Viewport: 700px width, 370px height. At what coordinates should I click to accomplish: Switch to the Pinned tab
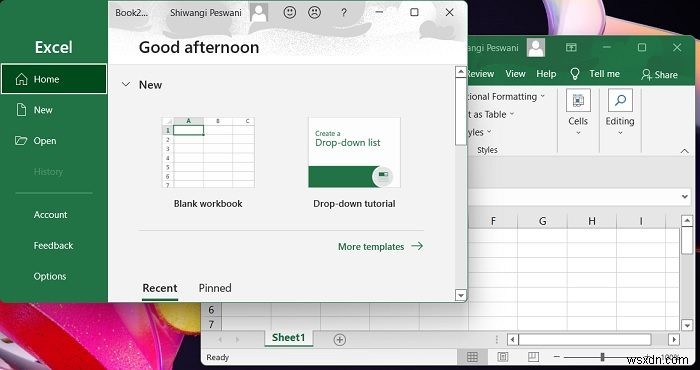click(215, 288)
